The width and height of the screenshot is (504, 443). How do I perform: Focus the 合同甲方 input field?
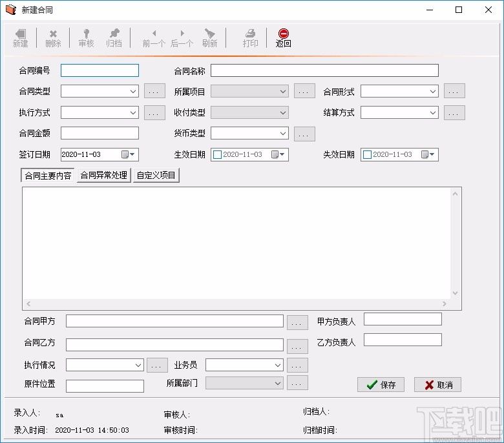coord(174,321)
